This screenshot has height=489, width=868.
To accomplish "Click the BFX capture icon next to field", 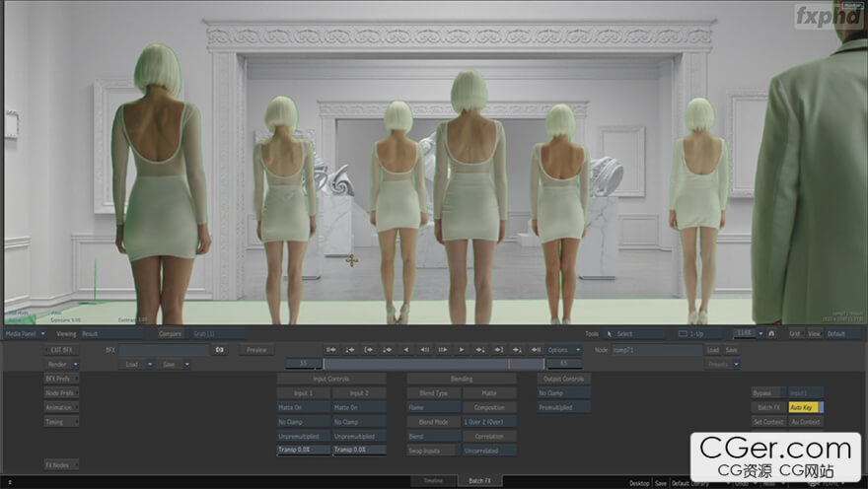I will point(220,350).
